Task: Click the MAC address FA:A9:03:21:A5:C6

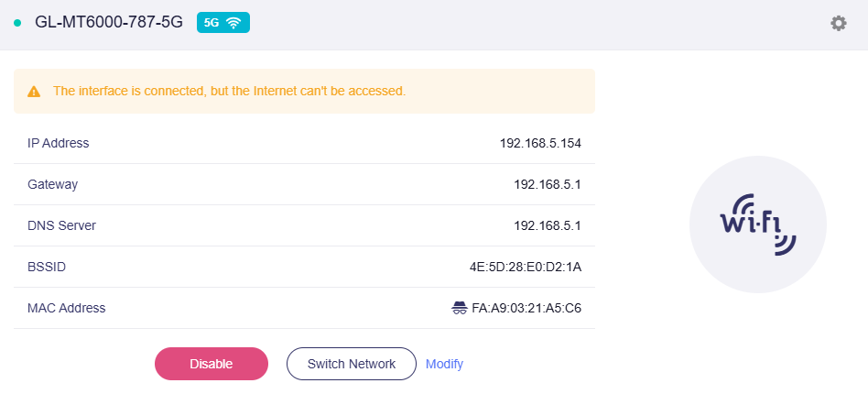Action: coord(526,308)
